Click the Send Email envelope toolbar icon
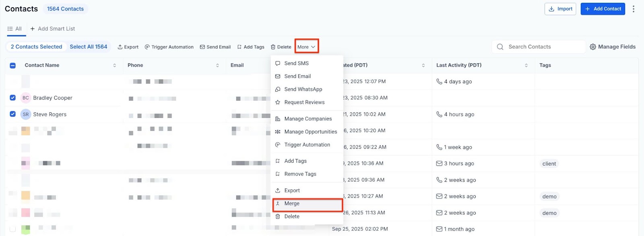Viewport: 644px width, 236px height. tap(202, 47)
